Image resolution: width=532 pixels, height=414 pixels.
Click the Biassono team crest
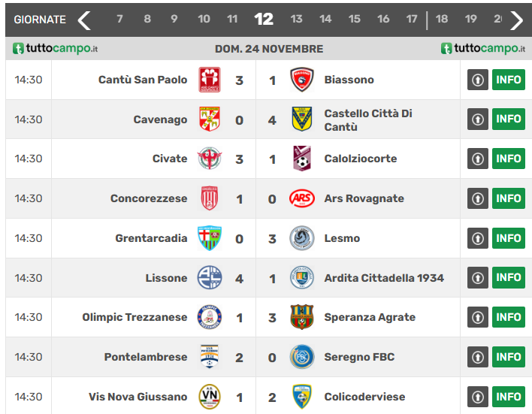301,80
